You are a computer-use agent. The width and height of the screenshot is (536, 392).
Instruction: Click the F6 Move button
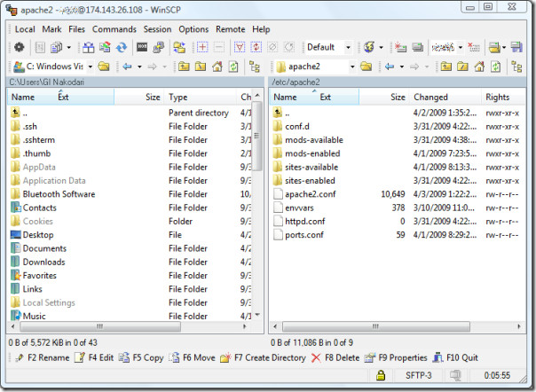[x=193, y=357]
